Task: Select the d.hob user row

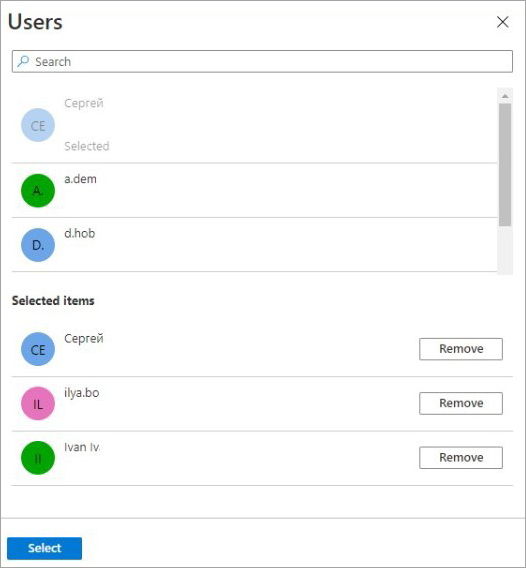Action: (254, 245)
